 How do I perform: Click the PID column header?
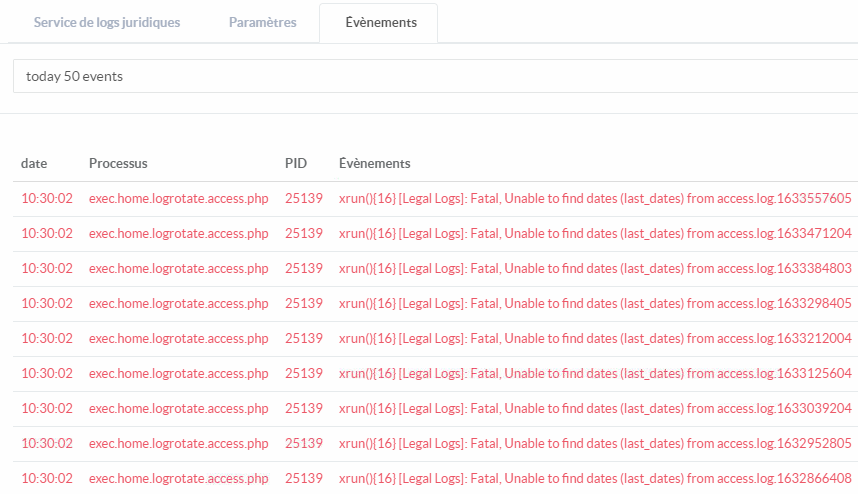295,164
